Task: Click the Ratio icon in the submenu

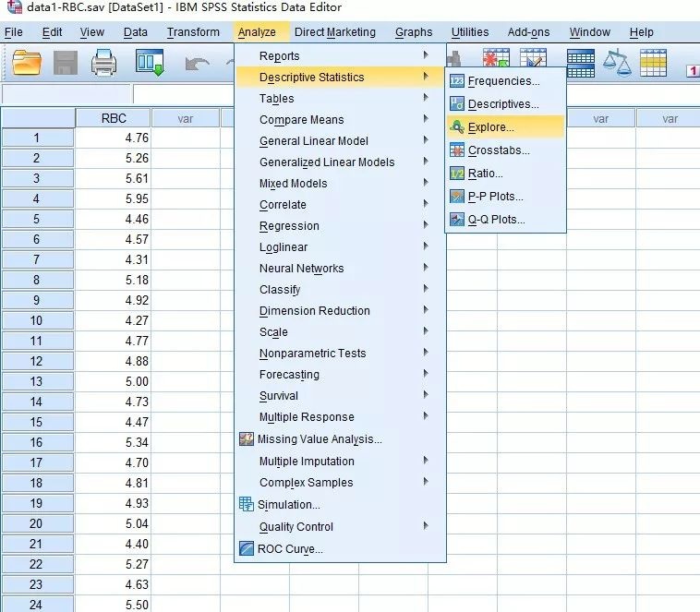Action: (457, 174)
